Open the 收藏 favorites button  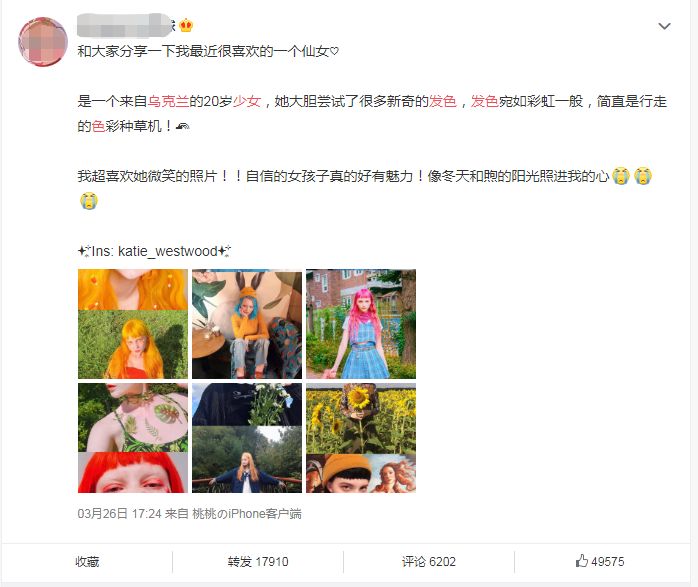pos(87,562)
